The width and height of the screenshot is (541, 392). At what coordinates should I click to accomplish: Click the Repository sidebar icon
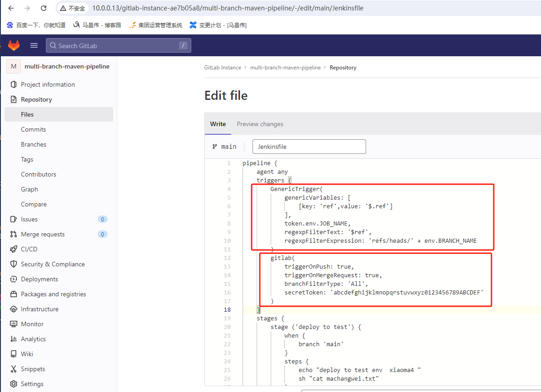click(x=14, y=99)
